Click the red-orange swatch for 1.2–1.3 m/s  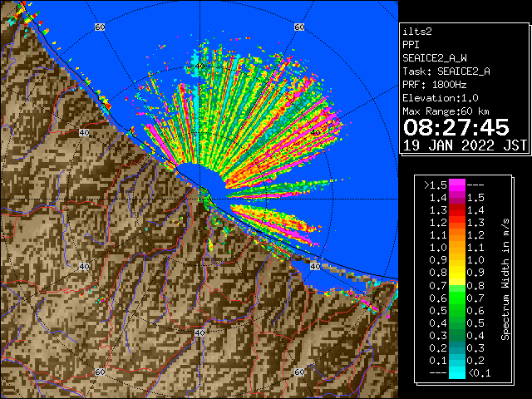coord(457,223)
